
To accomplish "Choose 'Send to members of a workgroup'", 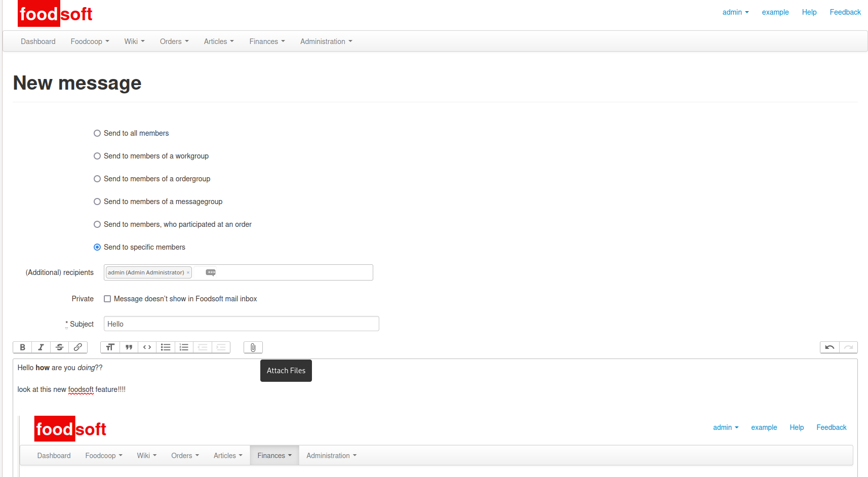I will tap(97, 156).
